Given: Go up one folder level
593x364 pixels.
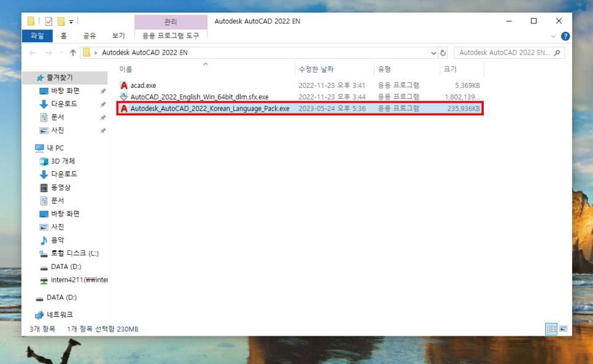Looking at the screenshot, I should pos(73,53).
